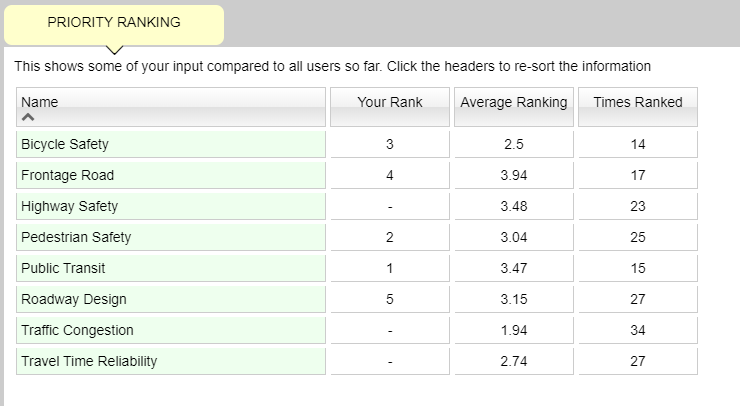Click Roadway Design rank value 5
Screen dimensions: 740x406
pyautogui.click(x=390, y=299)
